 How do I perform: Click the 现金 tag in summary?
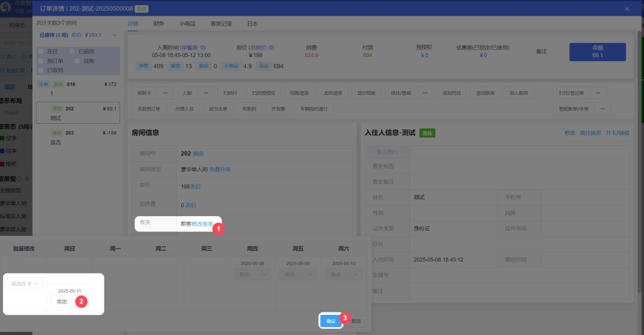point(262,66)
